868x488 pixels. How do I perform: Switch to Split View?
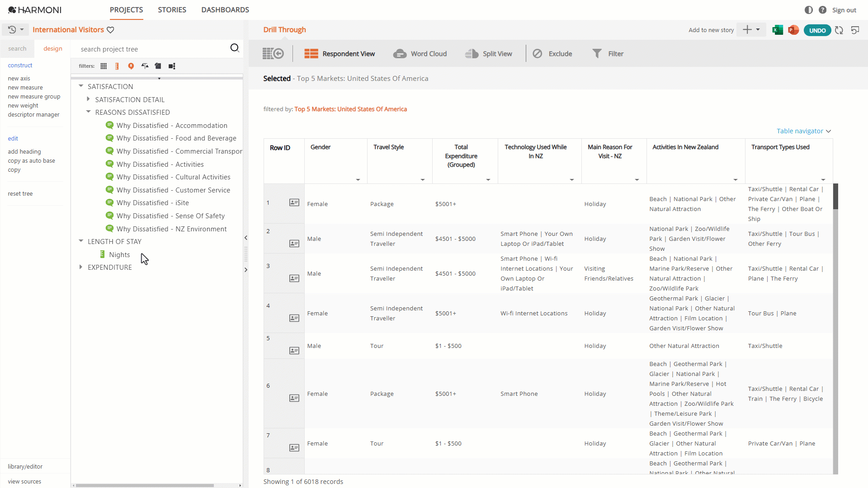(489, 54)
